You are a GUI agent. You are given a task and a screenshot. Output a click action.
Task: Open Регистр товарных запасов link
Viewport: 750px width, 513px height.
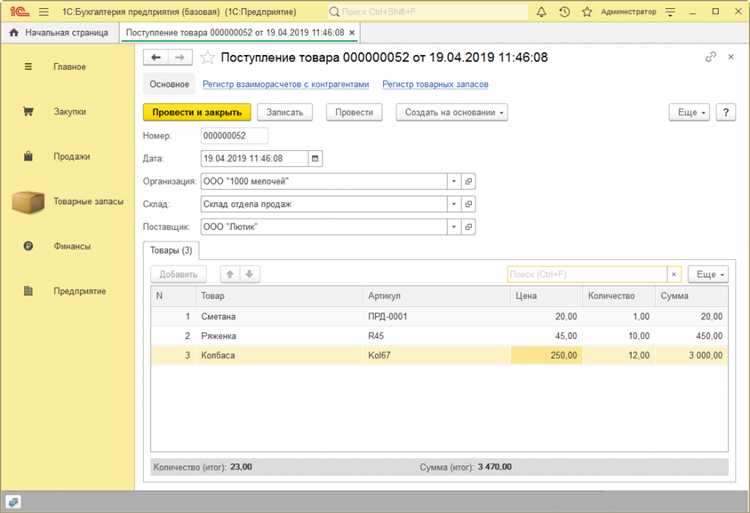tap(435, 84)
